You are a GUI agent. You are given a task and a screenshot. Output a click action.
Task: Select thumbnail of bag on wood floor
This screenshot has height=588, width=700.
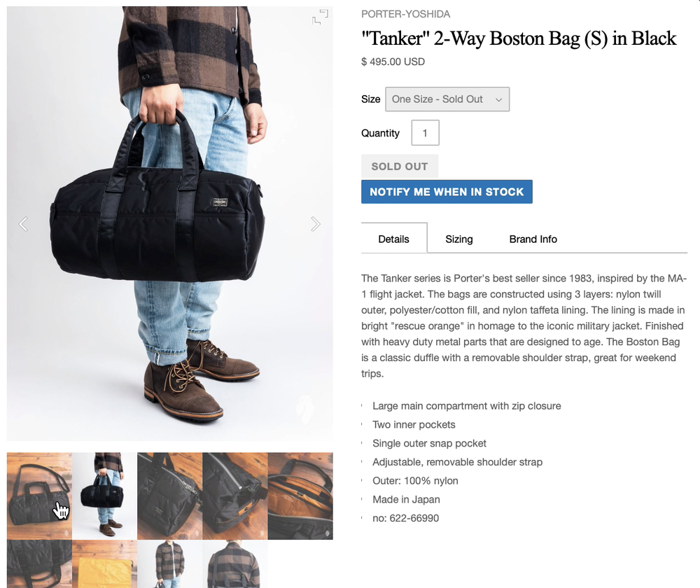[x=39, y=496]
